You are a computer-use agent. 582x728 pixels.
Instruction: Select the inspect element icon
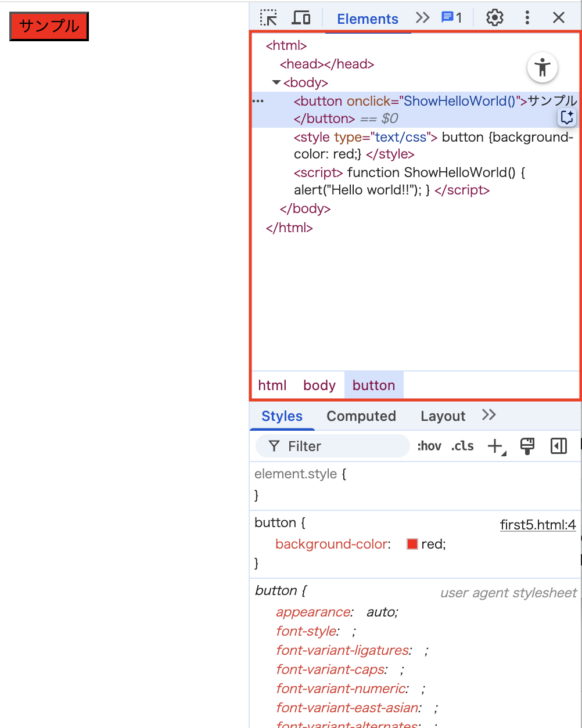268,17
